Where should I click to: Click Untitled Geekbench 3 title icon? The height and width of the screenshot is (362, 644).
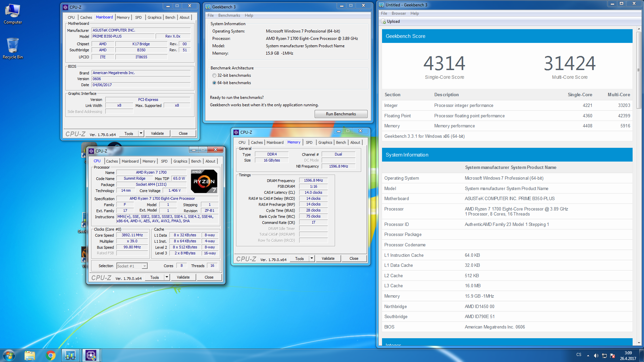(381, 5)
